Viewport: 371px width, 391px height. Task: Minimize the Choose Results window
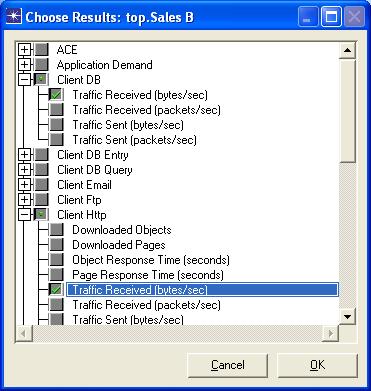point(308,17)
